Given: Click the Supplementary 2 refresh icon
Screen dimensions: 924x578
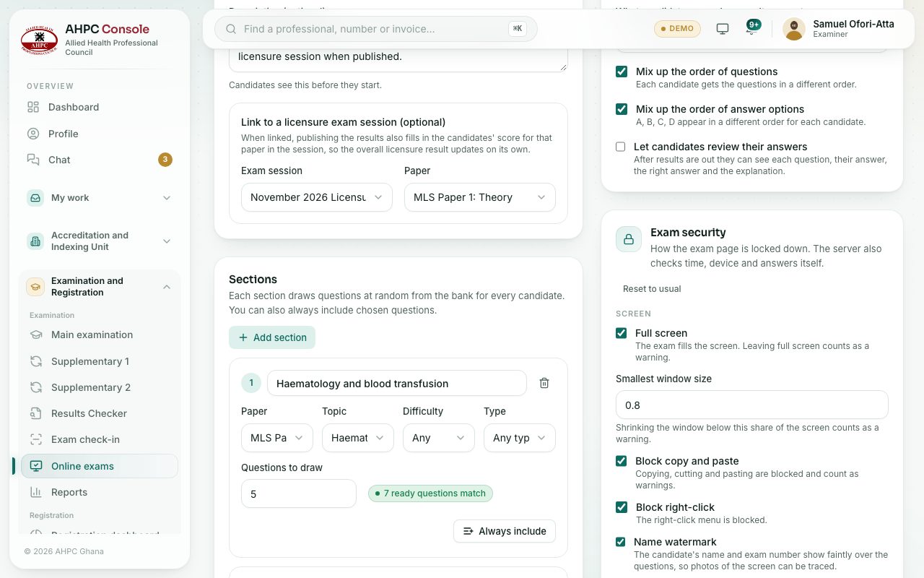Looking at the screenshot, I should [x=36, y=387].
